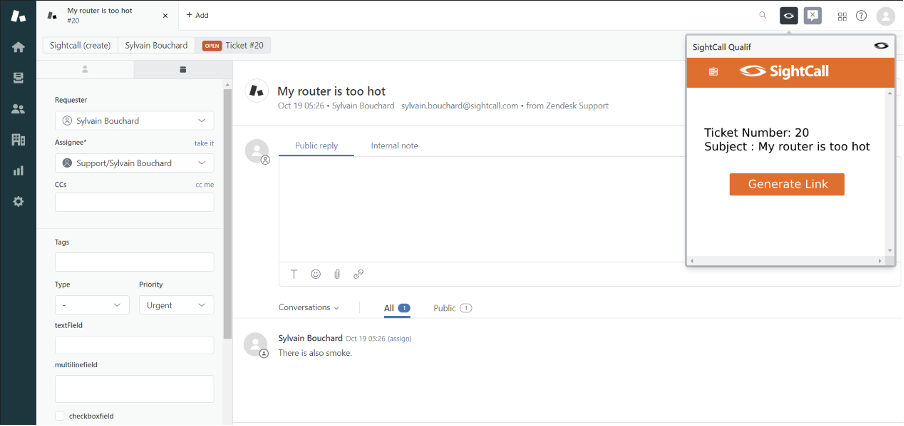Show All conversations tab

click(x=397, y=308)
